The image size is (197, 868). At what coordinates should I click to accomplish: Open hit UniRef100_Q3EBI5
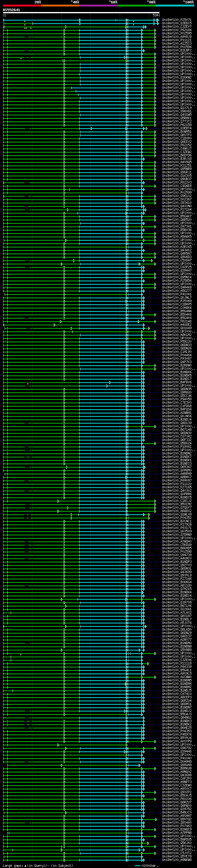coord(176,23)
